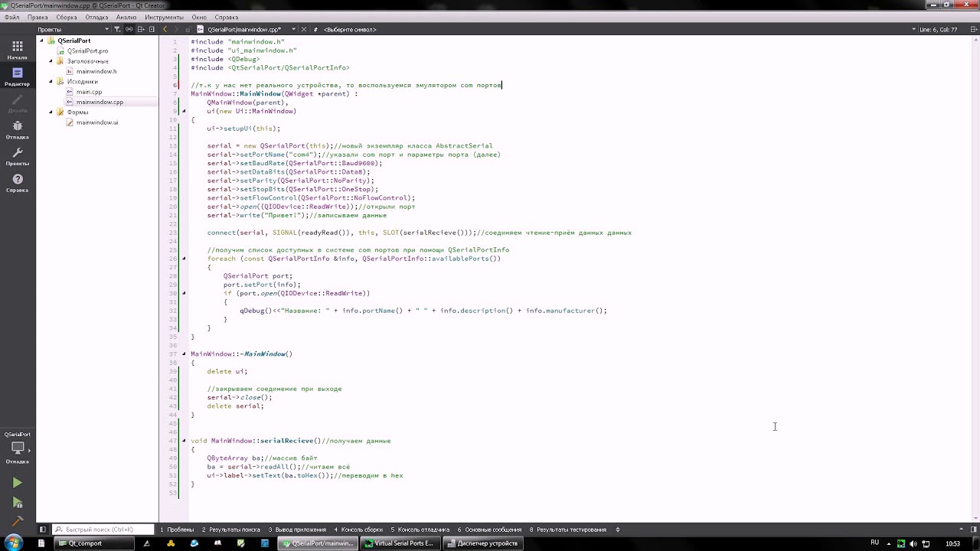The width and height of the screenshot is (980, 551).
Task: Open the Проекты mode with wrench icon
Action: [x=17, y=156]
